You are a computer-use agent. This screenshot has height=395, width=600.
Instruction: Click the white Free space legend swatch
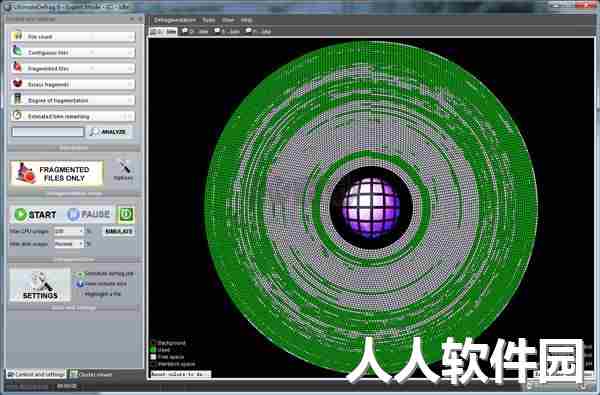(x=153, y=357)
